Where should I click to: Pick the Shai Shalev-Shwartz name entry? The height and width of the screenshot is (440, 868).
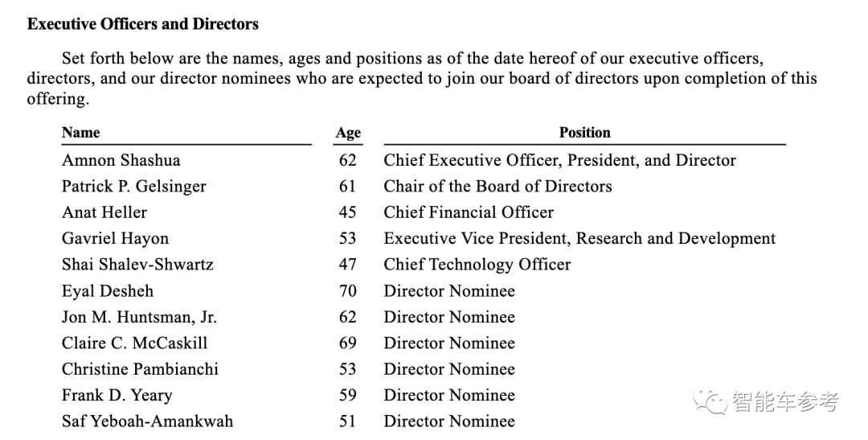tap(137, 265)
